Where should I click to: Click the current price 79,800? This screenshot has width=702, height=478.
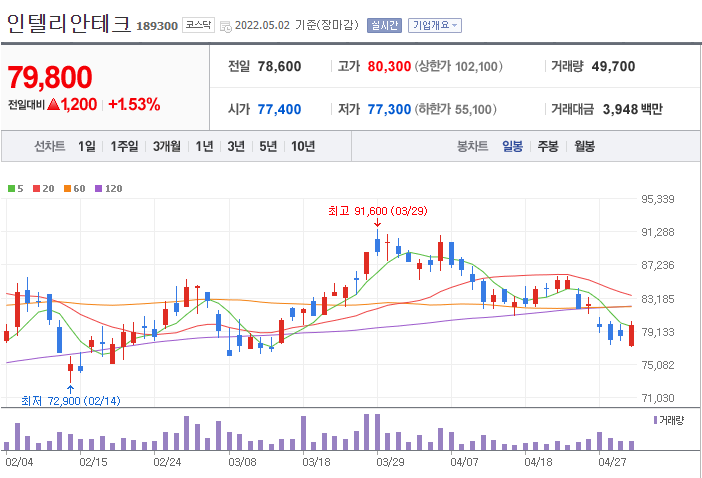click(x=50, y=77)
